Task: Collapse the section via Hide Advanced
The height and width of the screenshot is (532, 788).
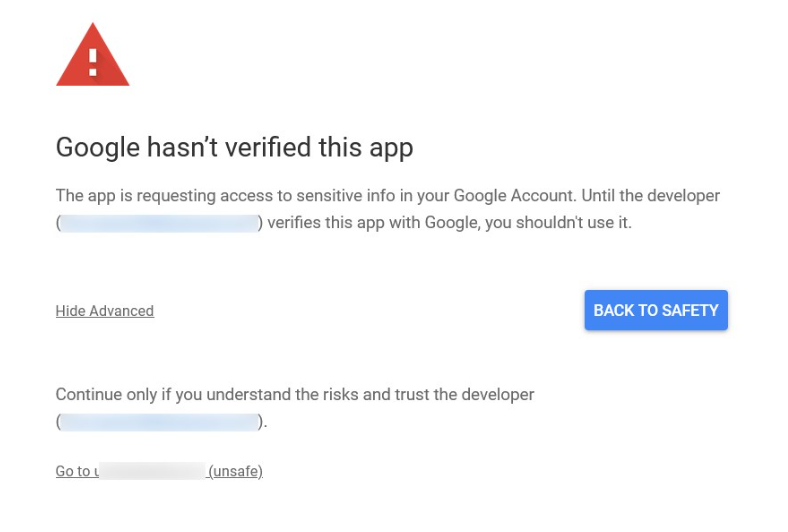Action: click(x=105, y=311)
